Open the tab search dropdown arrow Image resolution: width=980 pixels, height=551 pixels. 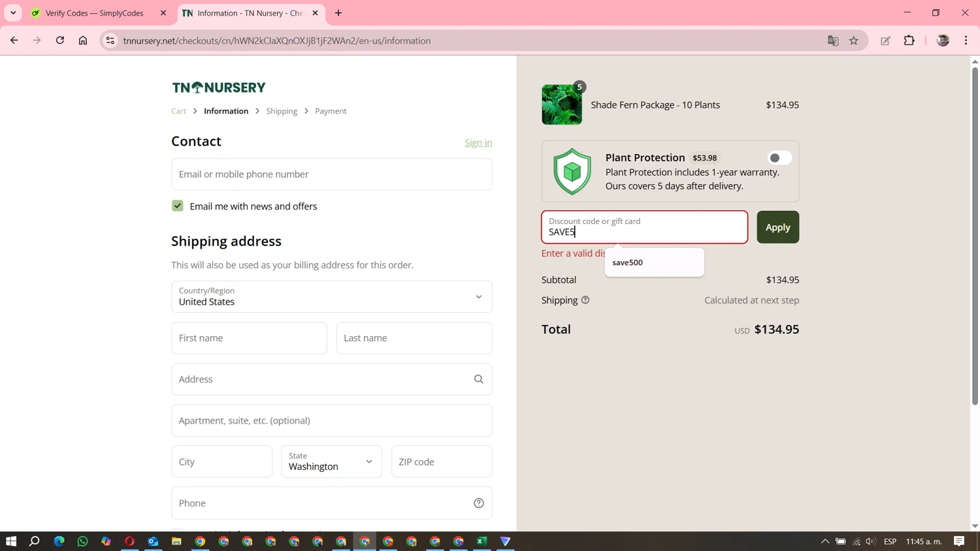coord(13,13)
